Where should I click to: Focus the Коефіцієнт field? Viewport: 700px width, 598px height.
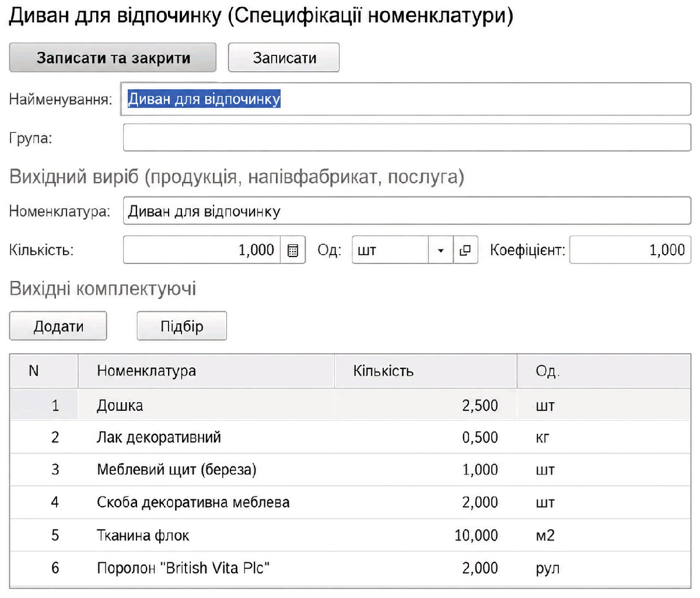click(630, 250)
